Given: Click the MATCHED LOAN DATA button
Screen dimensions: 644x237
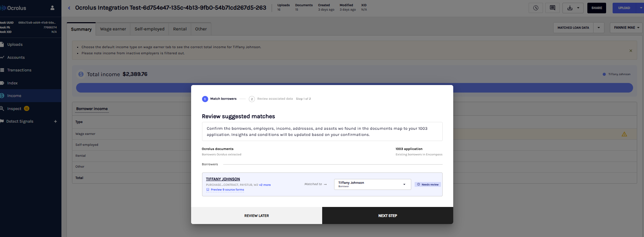Looking at the screenshot, I should point(573,28).
